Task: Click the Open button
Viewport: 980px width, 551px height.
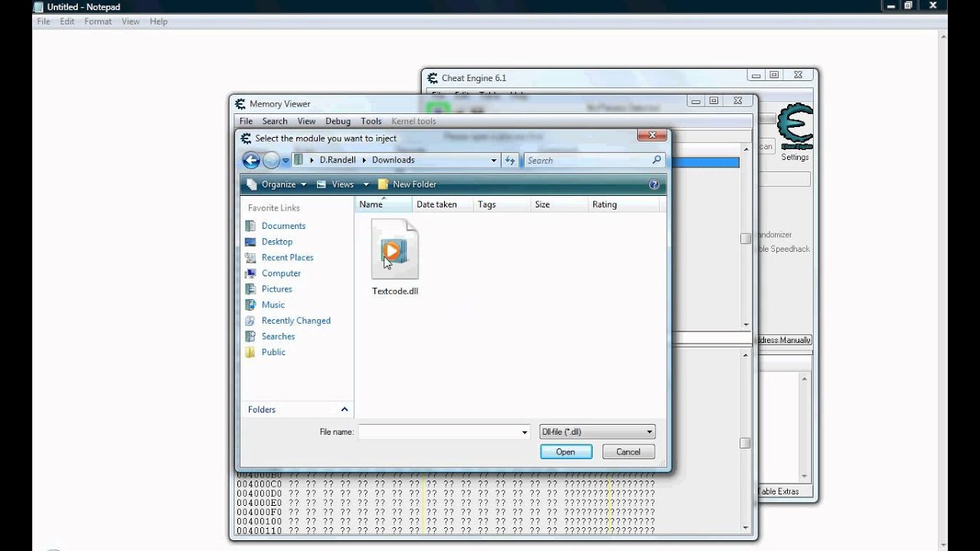Action: click(566, 452)
